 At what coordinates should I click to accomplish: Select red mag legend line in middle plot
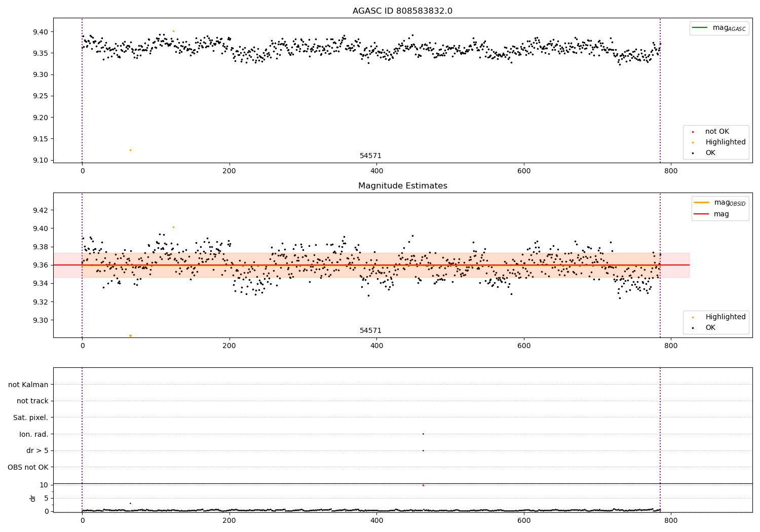tap(702, 214)
